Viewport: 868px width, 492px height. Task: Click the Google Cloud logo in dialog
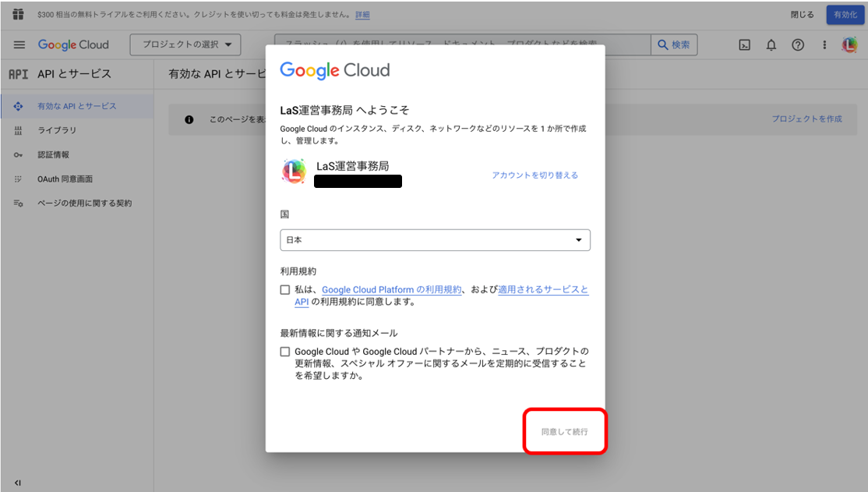pyautogui.click(x=335, y=70)
